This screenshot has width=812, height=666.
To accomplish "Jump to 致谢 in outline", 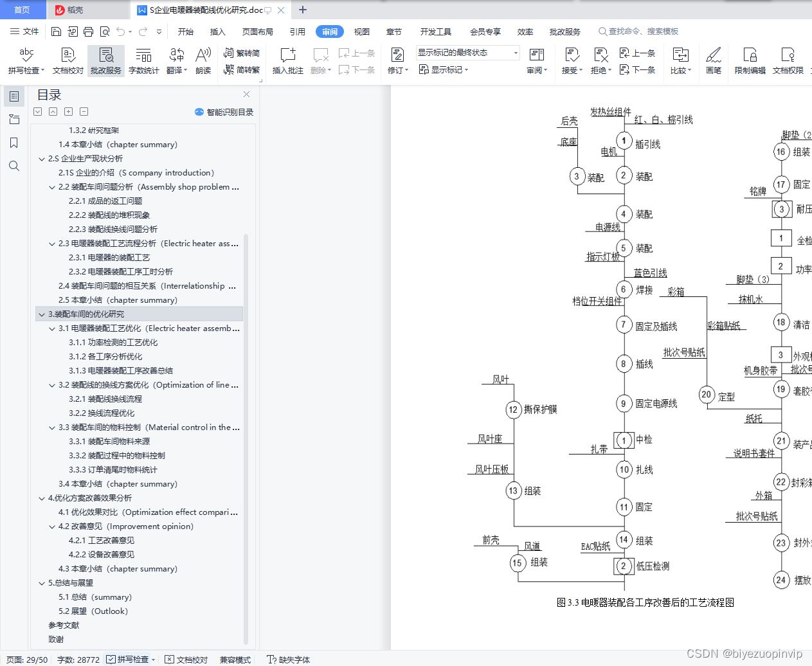I will pos(56,640).
